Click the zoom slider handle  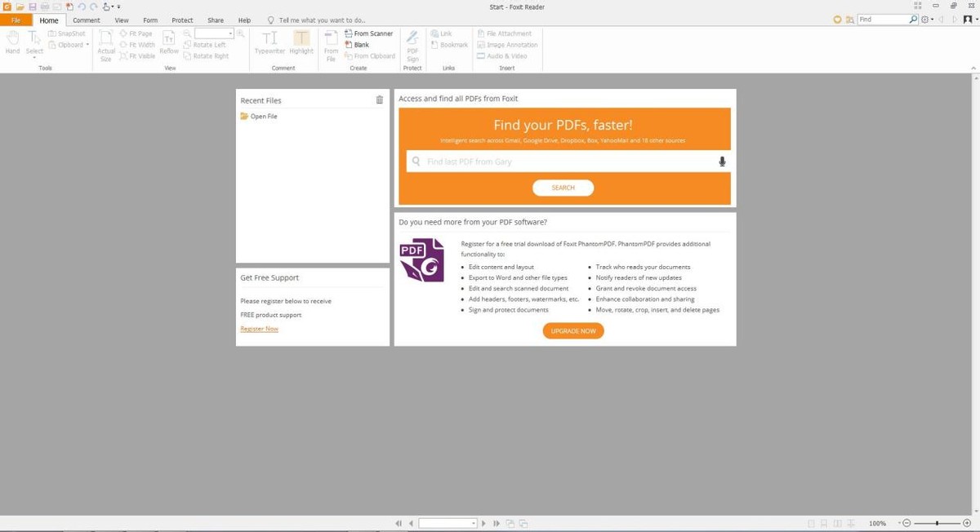(x=937, y=523)
